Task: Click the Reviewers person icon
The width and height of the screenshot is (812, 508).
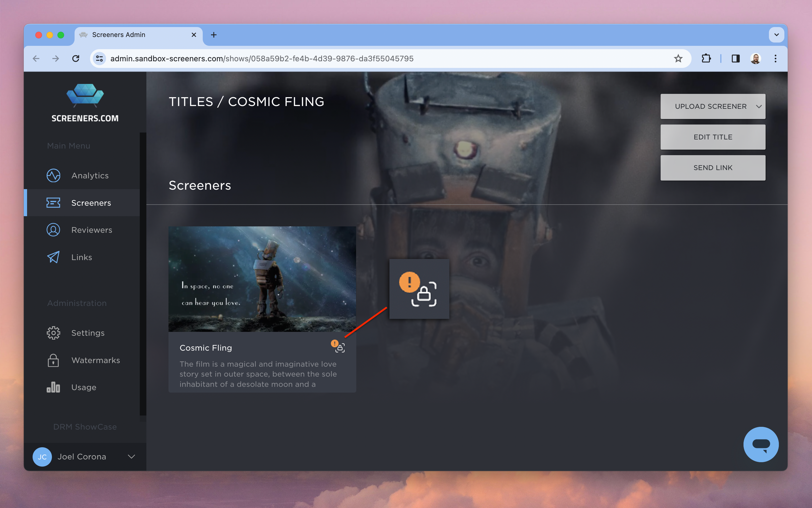Action: pos(53,230)
